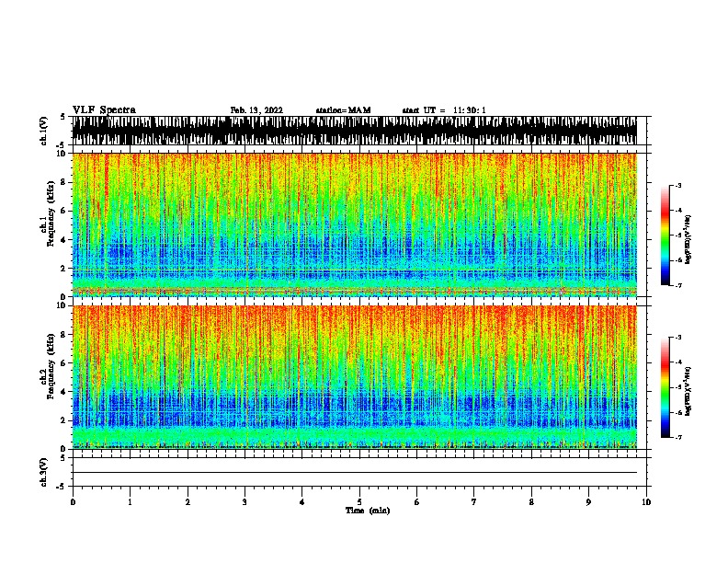This screenshot has width=728, height=563.
Task: Click time axis tick label "3"
Action: [245, 502]
